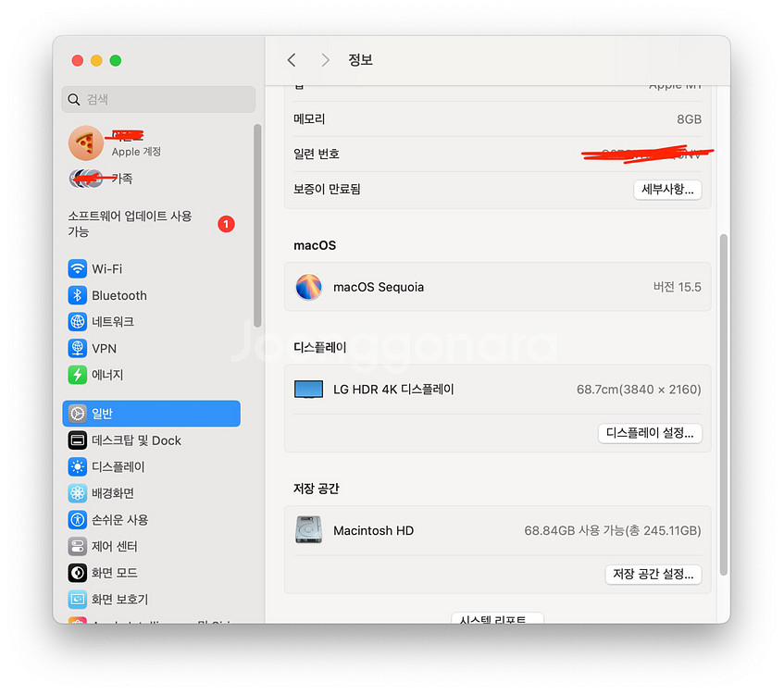Open 저장 공간 설정... button
The width and height of the screenshot is (784, 694).
tap(653, 574)
